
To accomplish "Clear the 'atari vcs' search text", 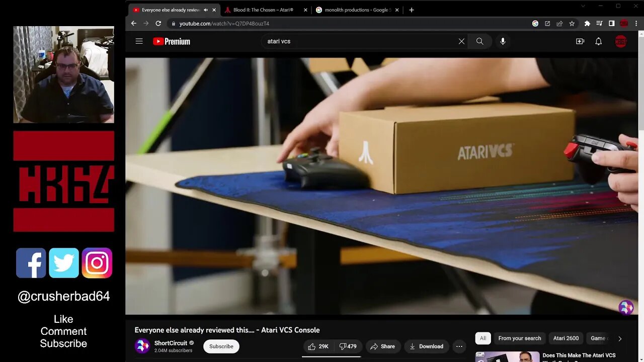I will pyautogui.click(x=461, y=41).
